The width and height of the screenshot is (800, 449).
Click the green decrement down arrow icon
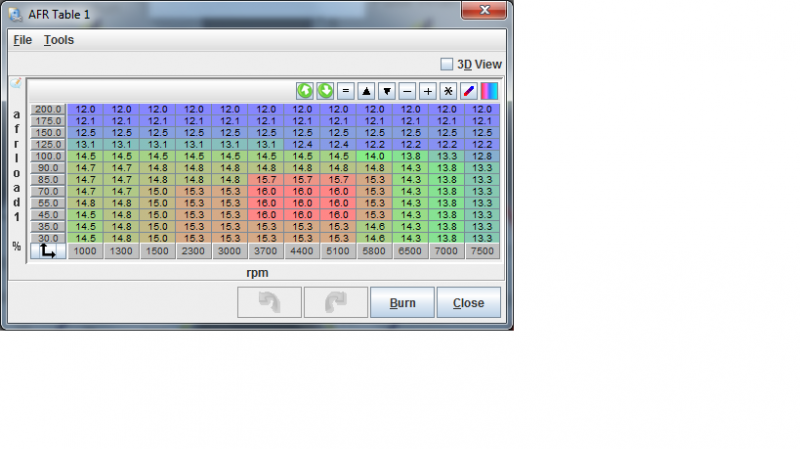click(x=326, y=91)
